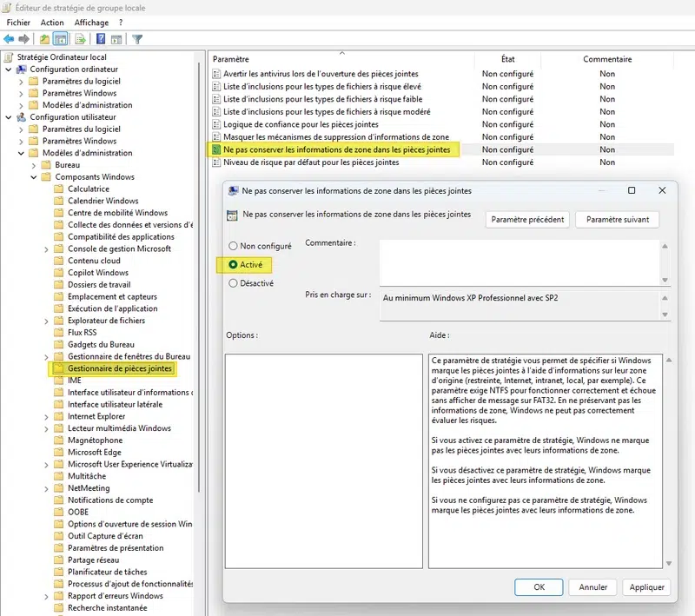Screen dimensions: 695x616
Task: Open help via the blue question-mark icon
Action: click(101, 39)
